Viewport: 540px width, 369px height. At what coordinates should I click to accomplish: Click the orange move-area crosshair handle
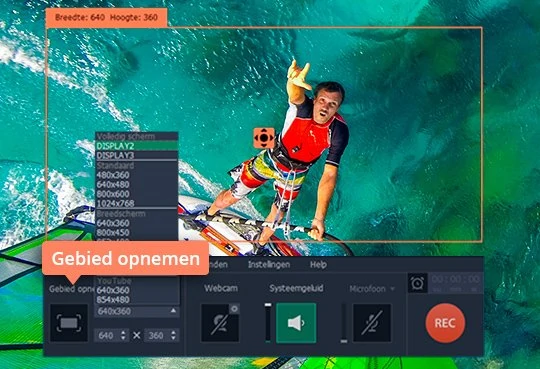264,138
